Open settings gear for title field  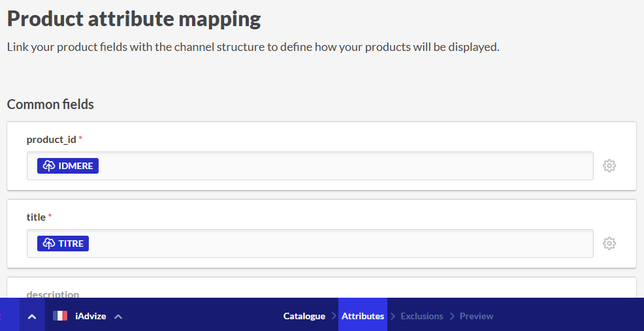tap(609, 244)
